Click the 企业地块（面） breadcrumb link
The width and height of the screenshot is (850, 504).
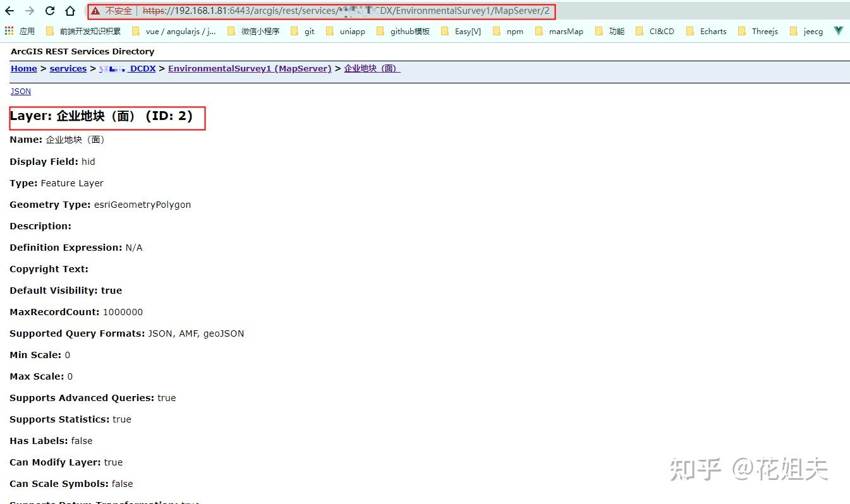[x=370, y=68]
